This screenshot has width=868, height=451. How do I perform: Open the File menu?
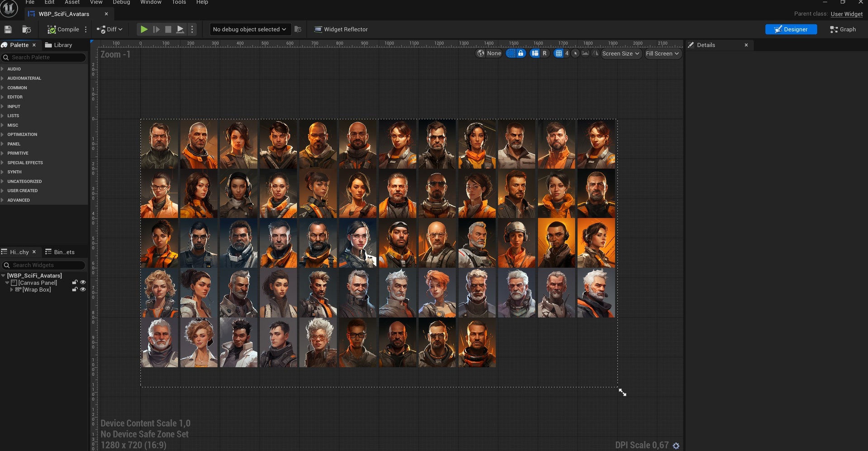click(30, 2)
